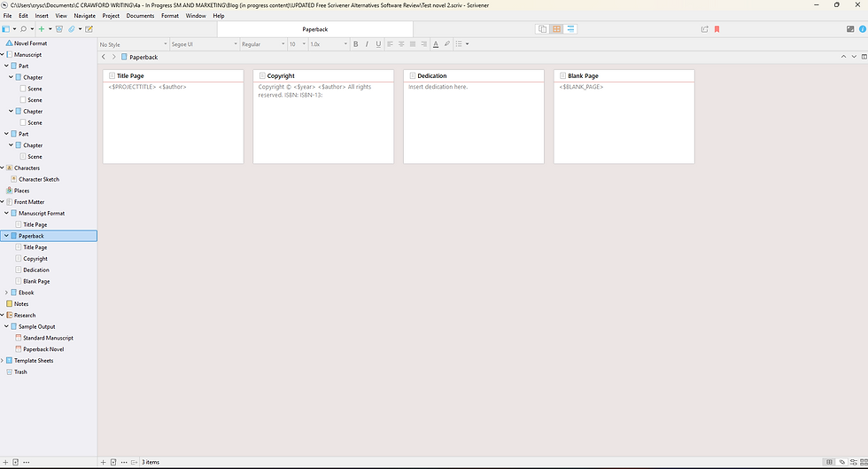
Task: Select the Blank Page index card
Action: [x=624, y=116]
